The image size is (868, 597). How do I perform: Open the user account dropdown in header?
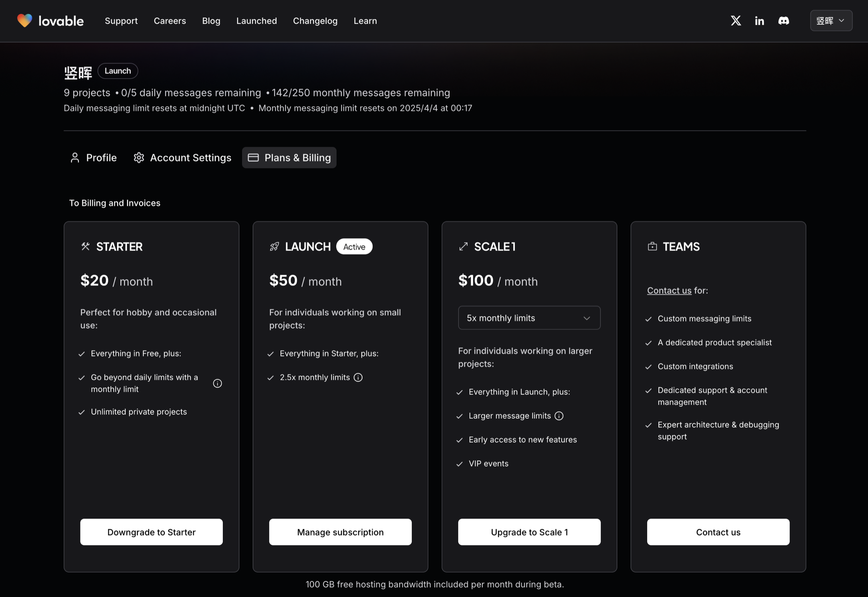831,21
